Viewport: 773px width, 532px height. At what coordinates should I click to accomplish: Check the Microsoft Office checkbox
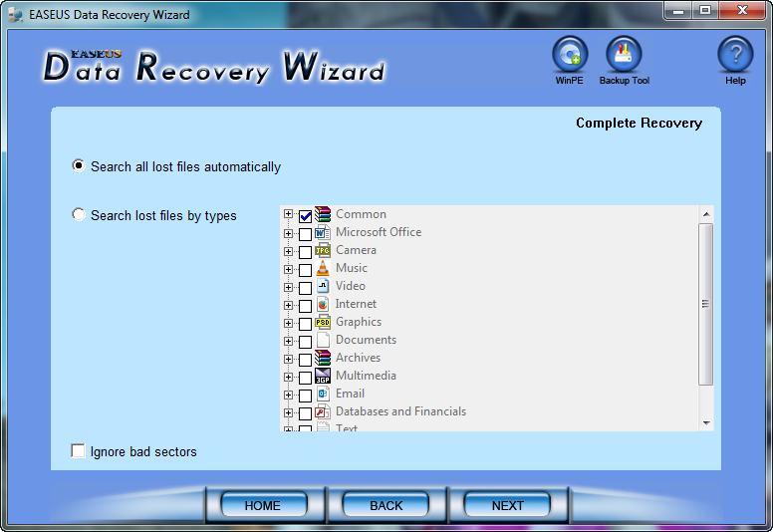coord(305,234)
